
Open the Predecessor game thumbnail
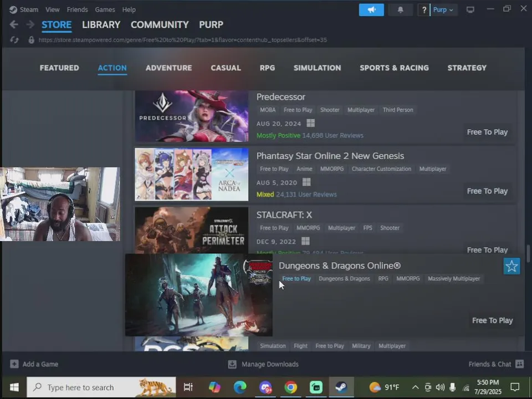click(x=192, y=116)
